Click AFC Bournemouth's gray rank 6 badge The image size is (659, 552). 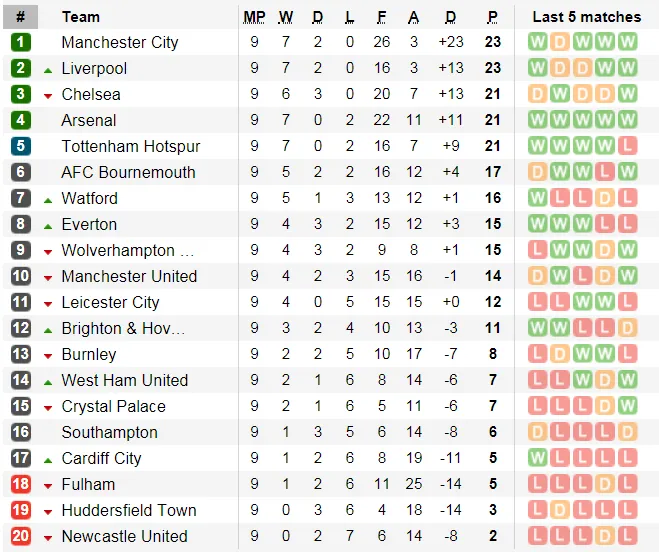point(21,172)
